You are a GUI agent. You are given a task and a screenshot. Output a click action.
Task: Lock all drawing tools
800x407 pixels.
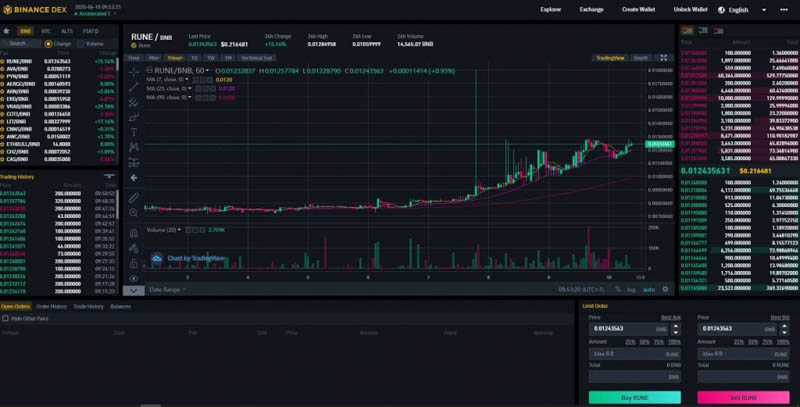click(x=134, y=264)
